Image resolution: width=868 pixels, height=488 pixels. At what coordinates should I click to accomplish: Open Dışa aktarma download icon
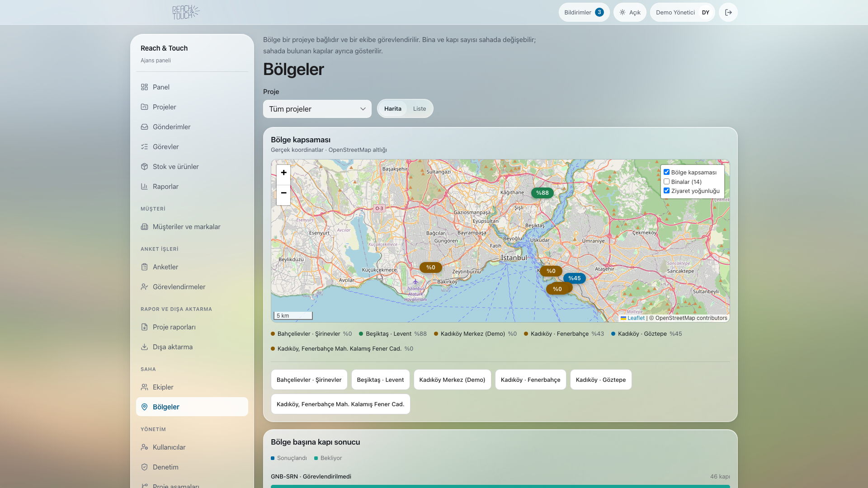tap(144, 347)
